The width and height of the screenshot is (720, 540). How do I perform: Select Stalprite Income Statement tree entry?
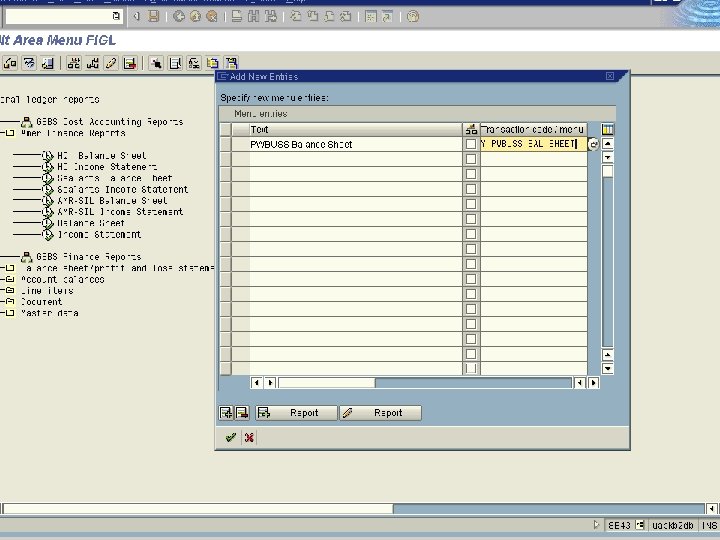coord(122,189)
